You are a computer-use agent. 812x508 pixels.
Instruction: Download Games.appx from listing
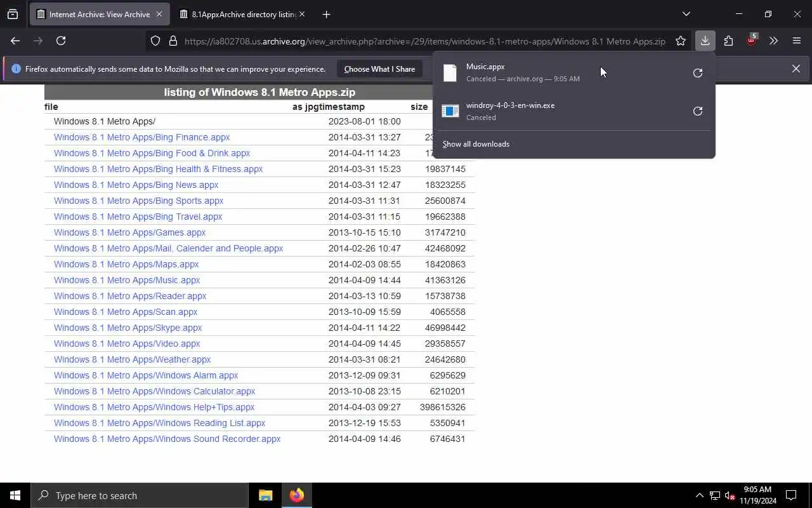tap(129, 232)
